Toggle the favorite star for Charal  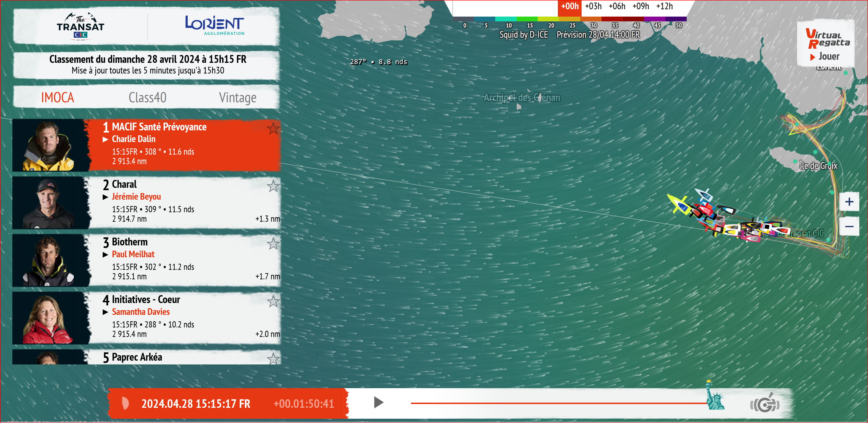point(273,186)
